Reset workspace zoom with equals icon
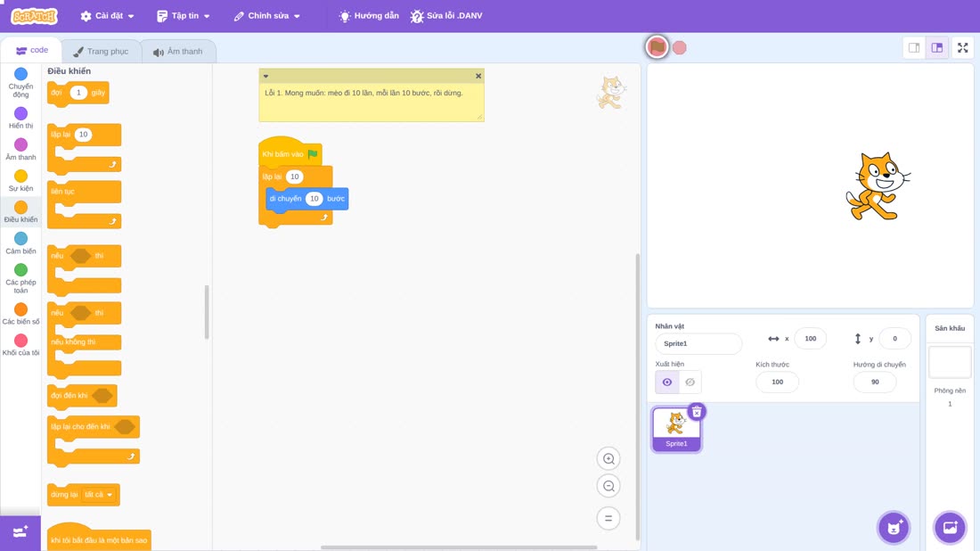Image resolution: width=980 pixels, height=551 pixels. point(608,518)
